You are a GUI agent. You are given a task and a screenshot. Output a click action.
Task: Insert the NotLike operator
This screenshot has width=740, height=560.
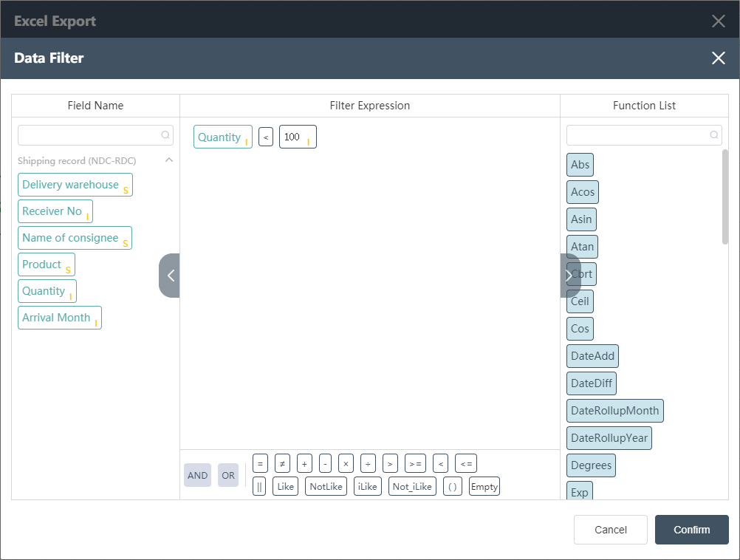click(x=326, y=486)
